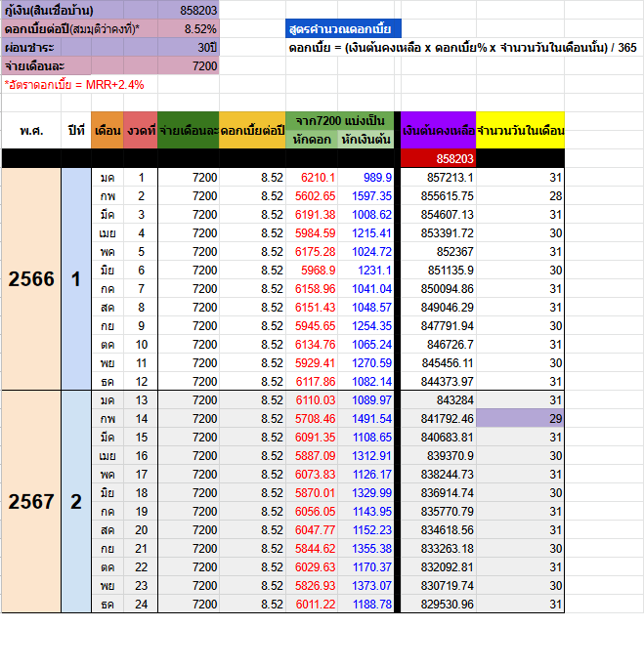This screenshot has width=644, height=669.
Task: Select interest value 5887.09
Action: point(312,456)
